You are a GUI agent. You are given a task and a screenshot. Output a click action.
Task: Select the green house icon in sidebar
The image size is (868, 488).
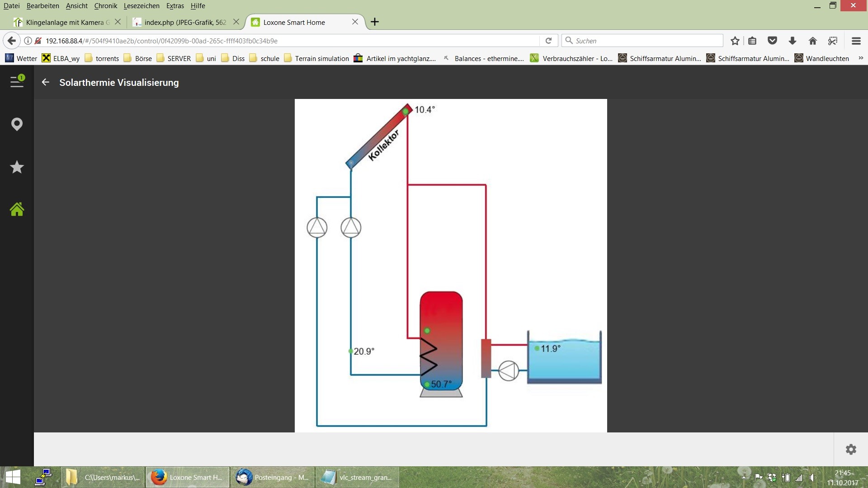pos(17,209)
